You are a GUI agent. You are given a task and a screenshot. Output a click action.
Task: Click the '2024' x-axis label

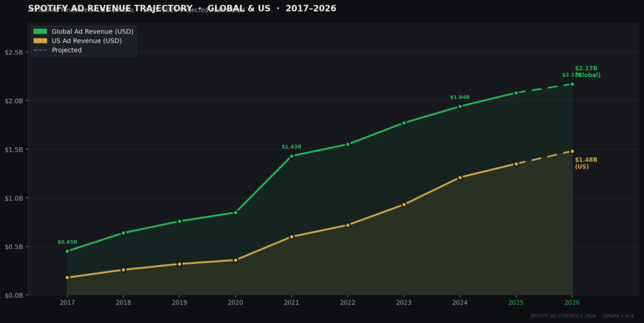(x=460, y=302)
